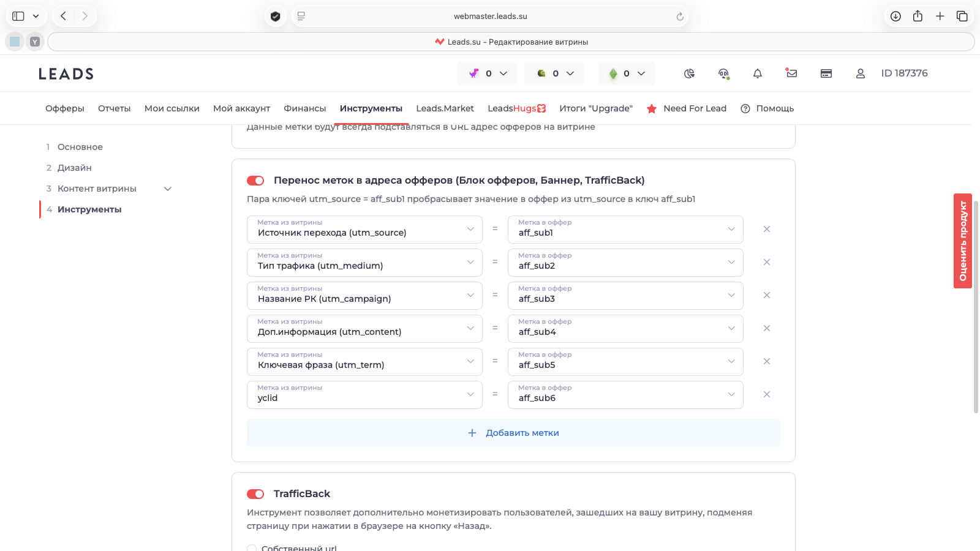Open a new Safari tab
The image size is (980, 551).
940,17
